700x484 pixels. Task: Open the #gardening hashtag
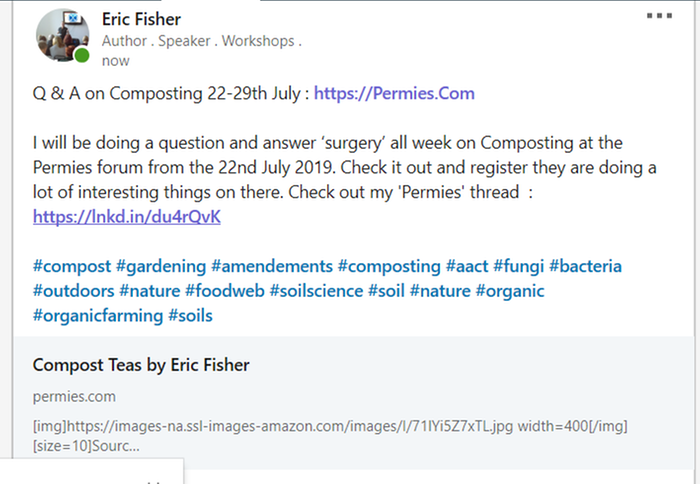click(x=161, y=266)
